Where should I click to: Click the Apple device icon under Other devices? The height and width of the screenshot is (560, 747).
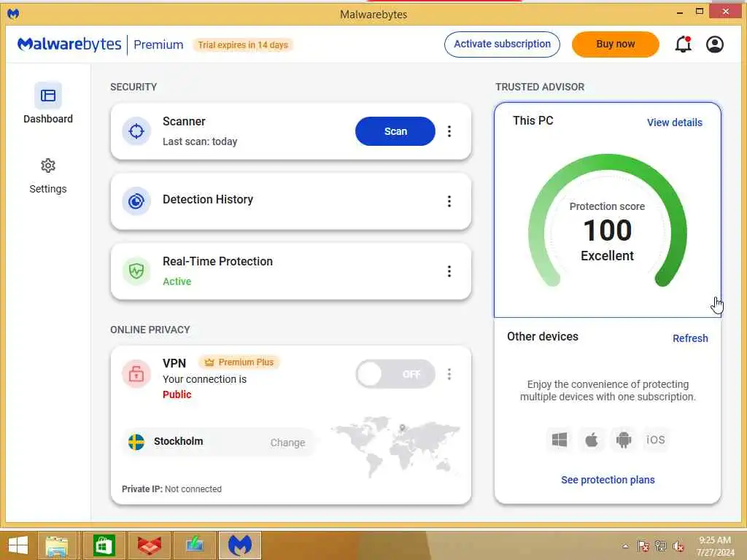point(591,440)
